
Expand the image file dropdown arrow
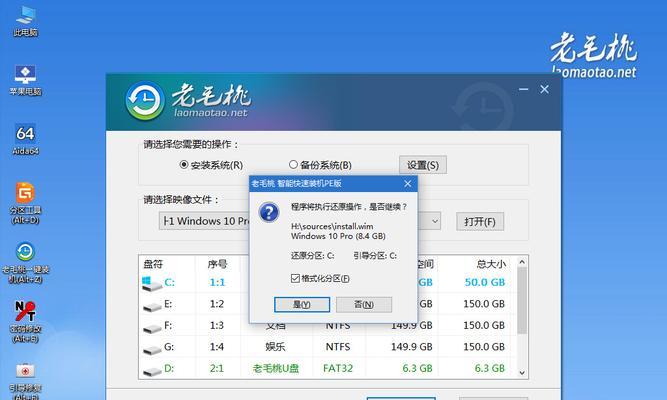[x=435, y=221]
